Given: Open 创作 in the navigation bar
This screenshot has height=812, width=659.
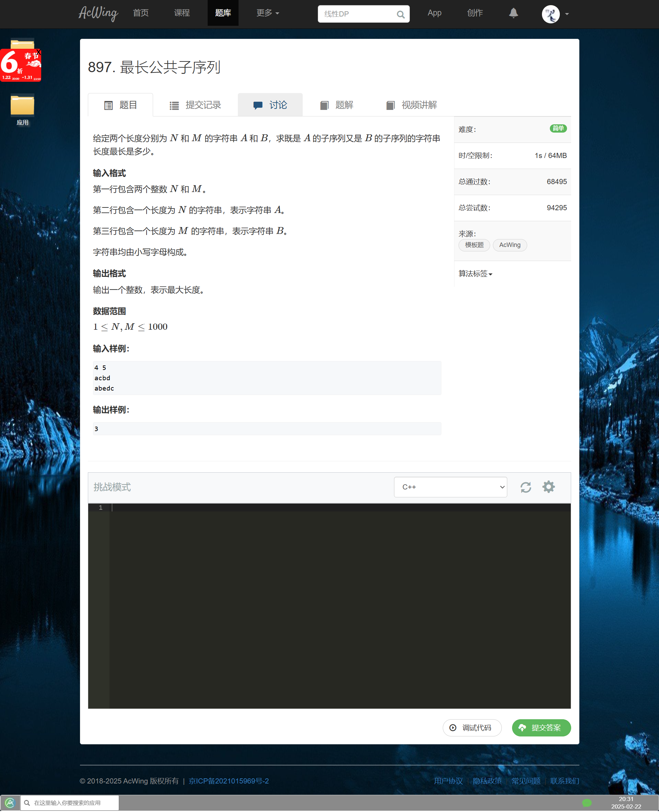Looking at the screenshot, I should 474,13.
